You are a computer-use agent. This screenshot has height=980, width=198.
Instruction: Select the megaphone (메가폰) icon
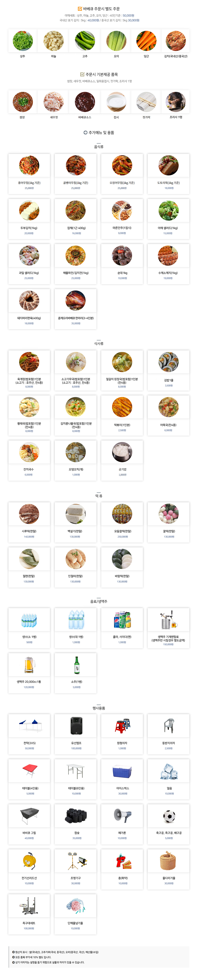click(122, 816)
